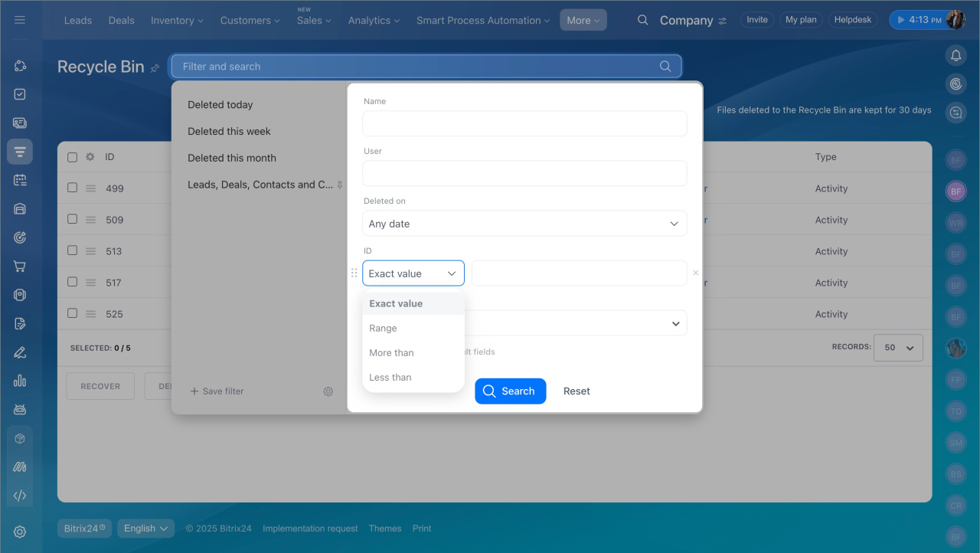Check the box for record 499
980x553 pixels.
[x=72, y=188]
